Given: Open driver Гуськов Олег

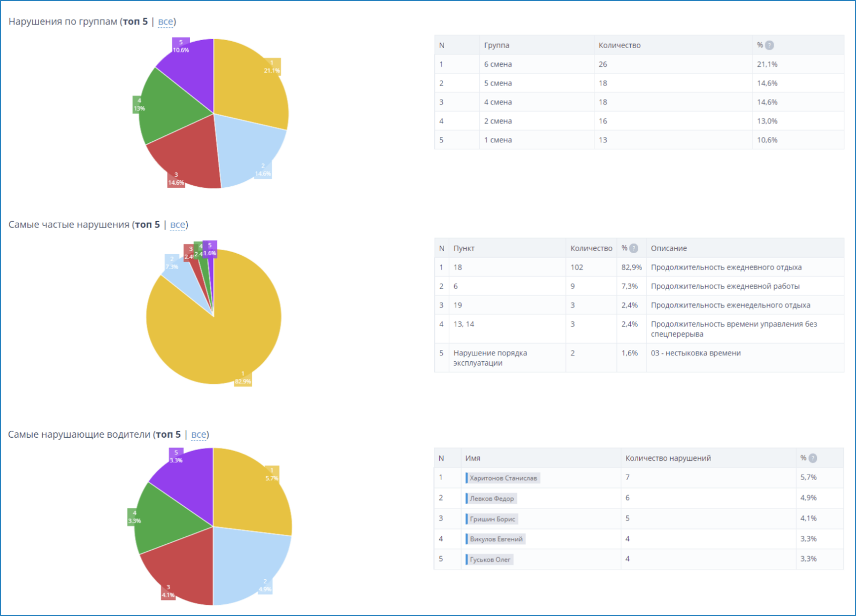Looking at the screenshot, I should pyautogui.click(x=490, y=559).
